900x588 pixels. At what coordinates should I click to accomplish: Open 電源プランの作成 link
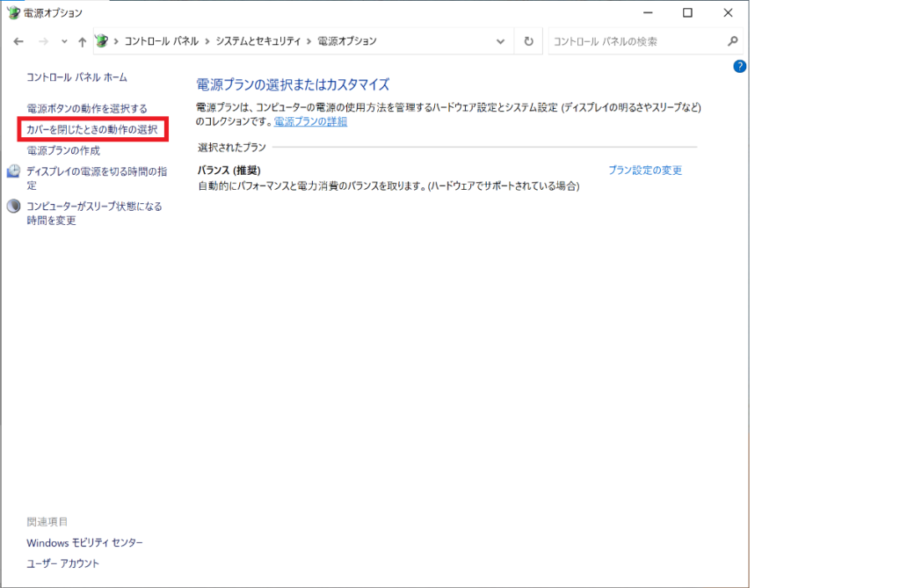click(x=63, y=150)
